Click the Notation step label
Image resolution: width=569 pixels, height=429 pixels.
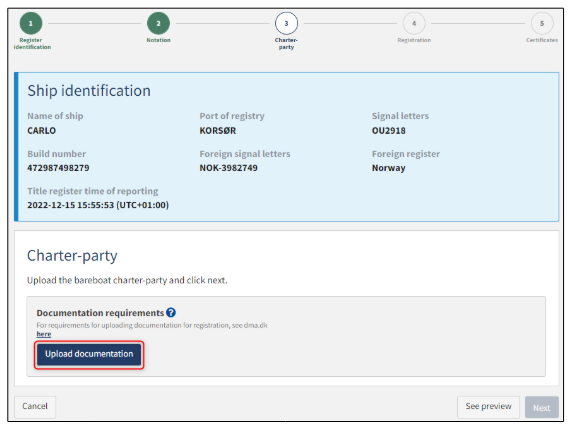pos(159,40)
